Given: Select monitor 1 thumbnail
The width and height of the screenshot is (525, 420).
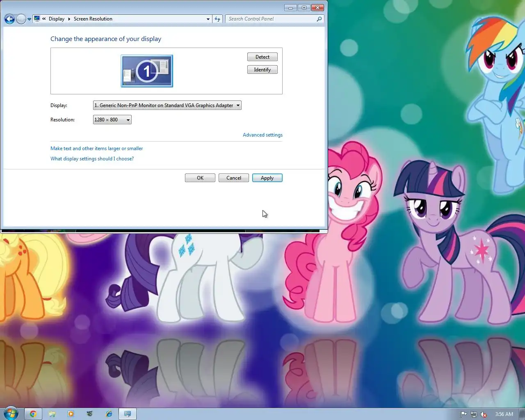Looking at the screenshot, I should tap(147, 71).
